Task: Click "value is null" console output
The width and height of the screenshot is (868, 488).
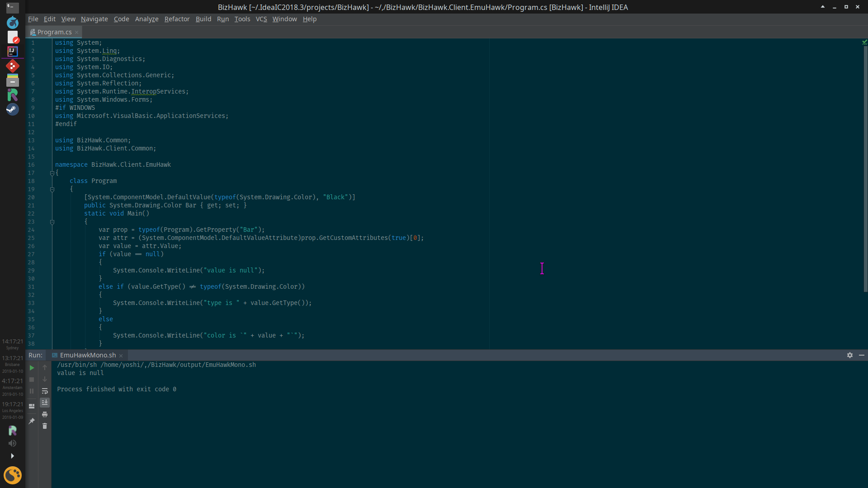Action: (80, 373)
